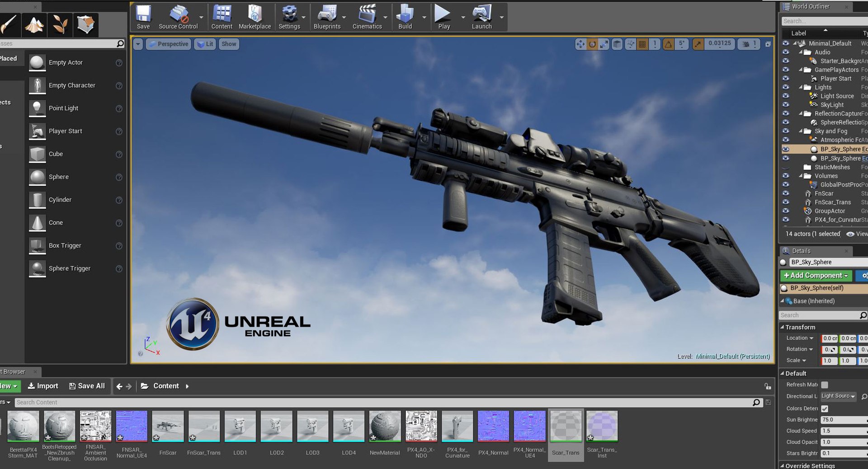The height and width of the screenshot is (469, 868).
Task: Toggle scale snapping in the viewport
Action: point(698,44)
